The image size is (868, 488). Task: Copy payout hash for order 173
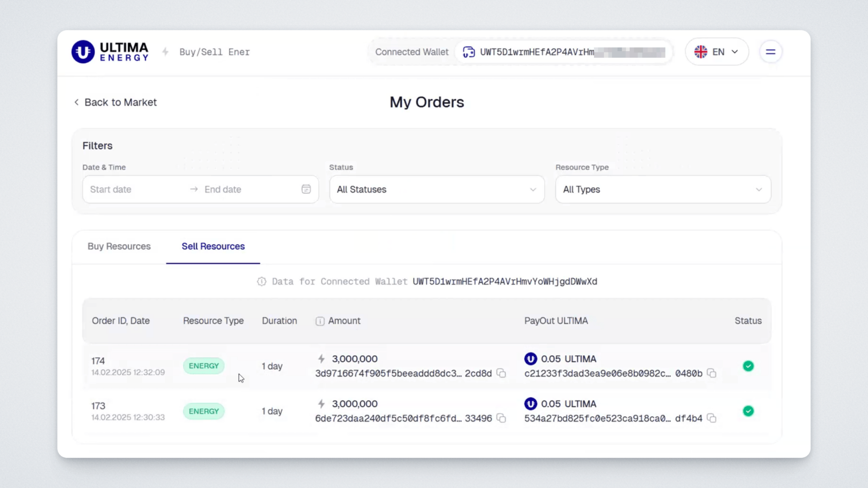click(x=712, y=418)
